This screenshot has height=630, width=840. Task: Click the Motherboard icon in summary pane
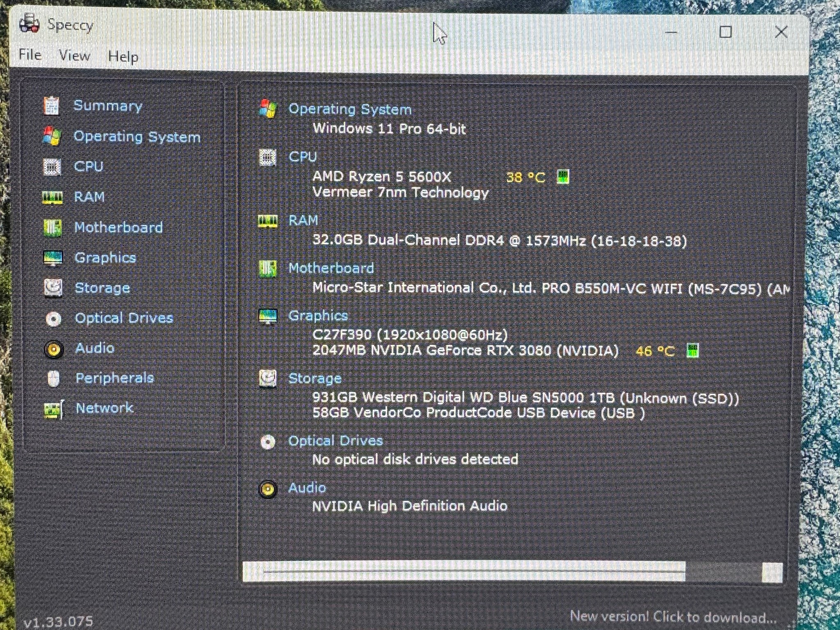[268, 269]
